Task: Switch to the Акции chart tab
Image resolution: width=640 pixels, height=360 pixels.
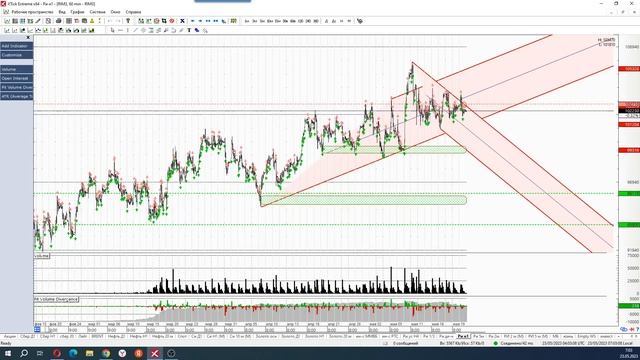Action: click(10, 336)
